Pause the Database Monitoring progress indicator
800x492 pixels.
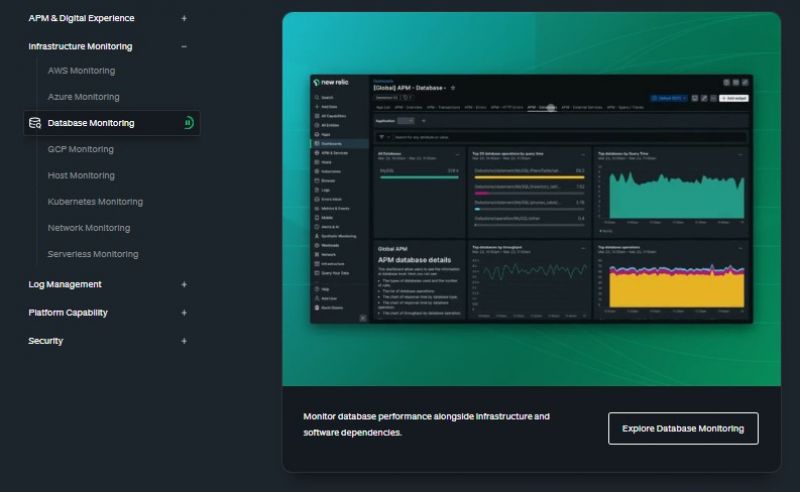(x=188, y=123)
